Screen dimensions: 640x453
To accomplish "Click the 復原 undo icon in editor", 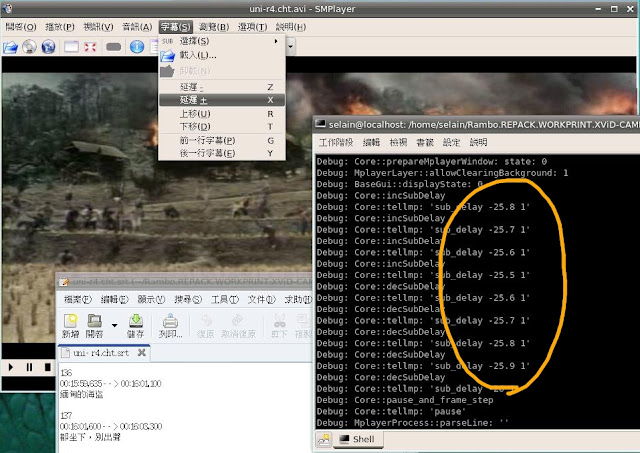I will click(206, 326).
